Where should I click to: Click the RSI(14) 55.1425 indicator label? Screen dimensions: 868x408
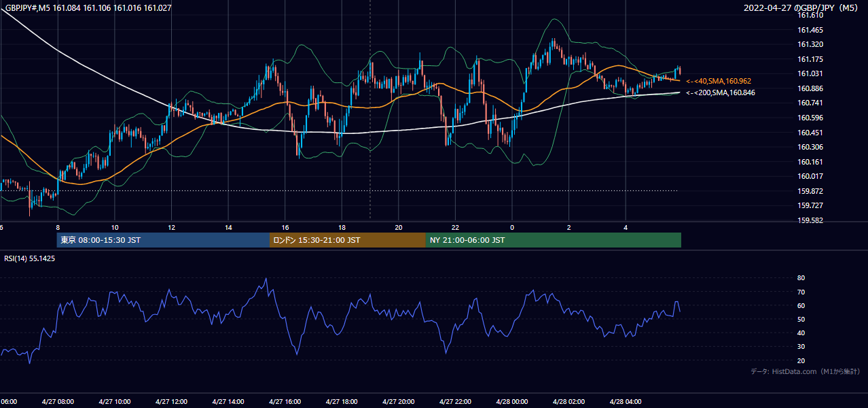[x=30, y=258]
